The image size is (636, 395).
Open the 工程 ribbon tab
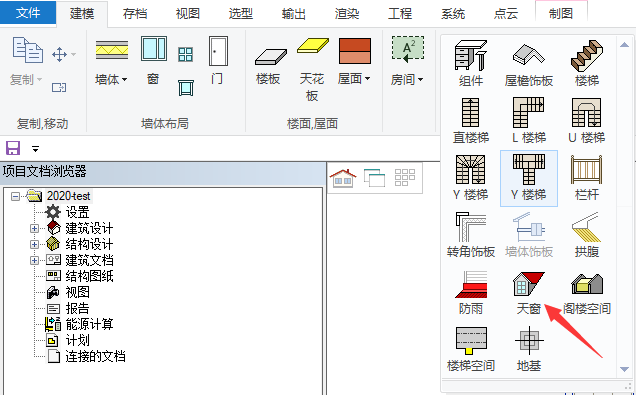pos(400,14)
